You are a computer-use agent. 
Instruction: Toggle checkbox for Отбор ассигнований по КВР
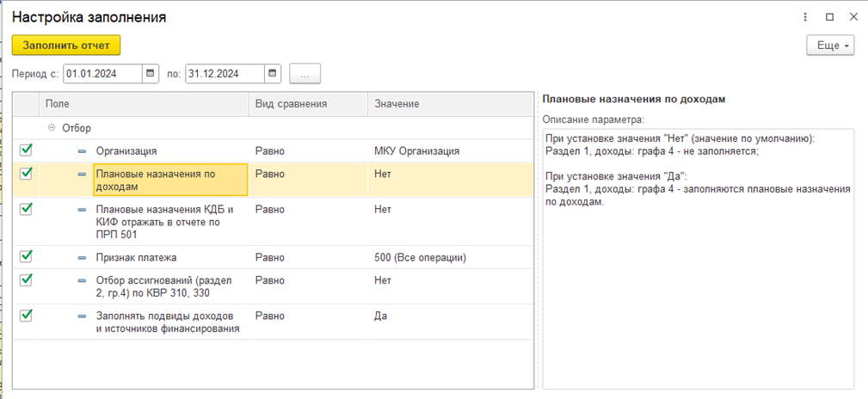click(x=26, y=280)
